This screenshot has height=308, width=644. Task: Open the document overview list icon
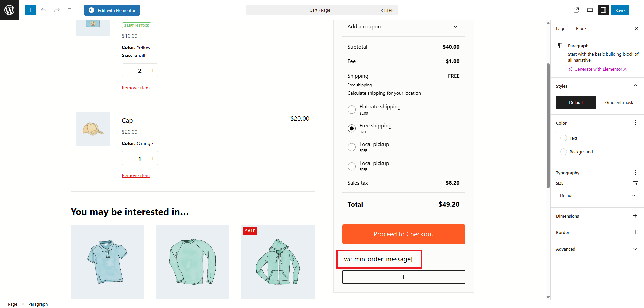[71, 10]
